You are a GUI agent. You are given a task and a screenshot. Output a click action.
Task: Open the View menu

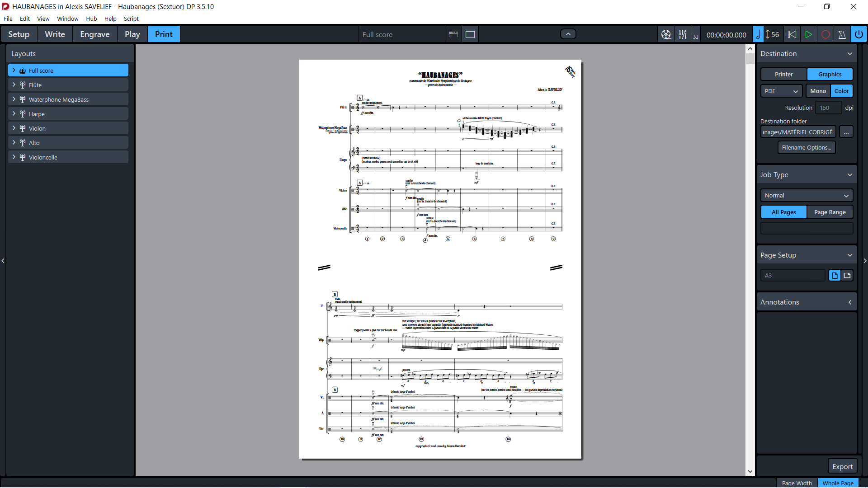(43, 19)
